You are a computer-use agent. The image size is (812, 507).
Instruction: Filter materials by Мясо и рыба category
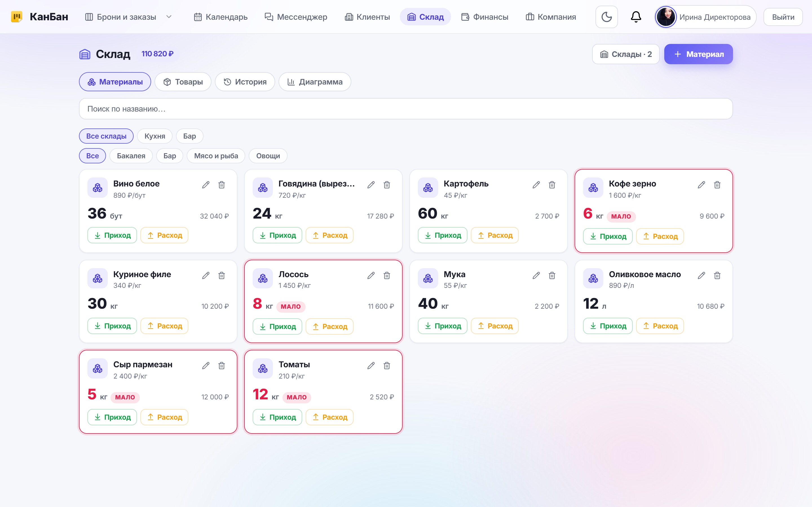click(216, 156)
